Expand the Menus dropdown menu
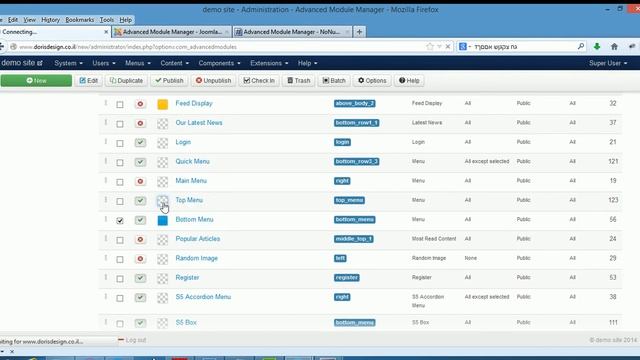The height and width of the screenshot is (360, 640). (x=138, y=63)
